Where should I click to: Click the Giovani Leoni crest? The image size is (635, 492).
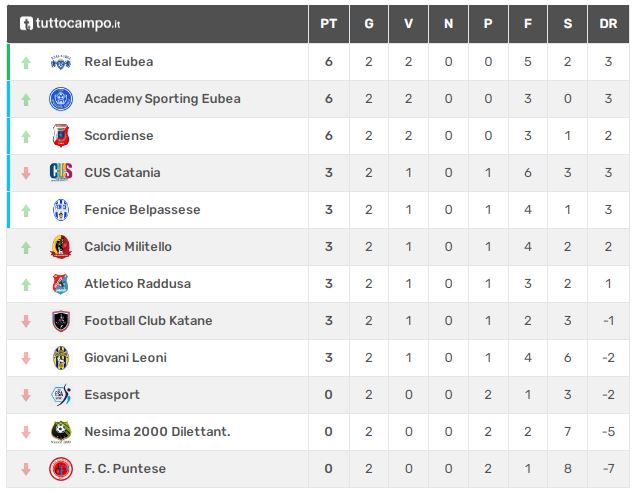point(61,358)
